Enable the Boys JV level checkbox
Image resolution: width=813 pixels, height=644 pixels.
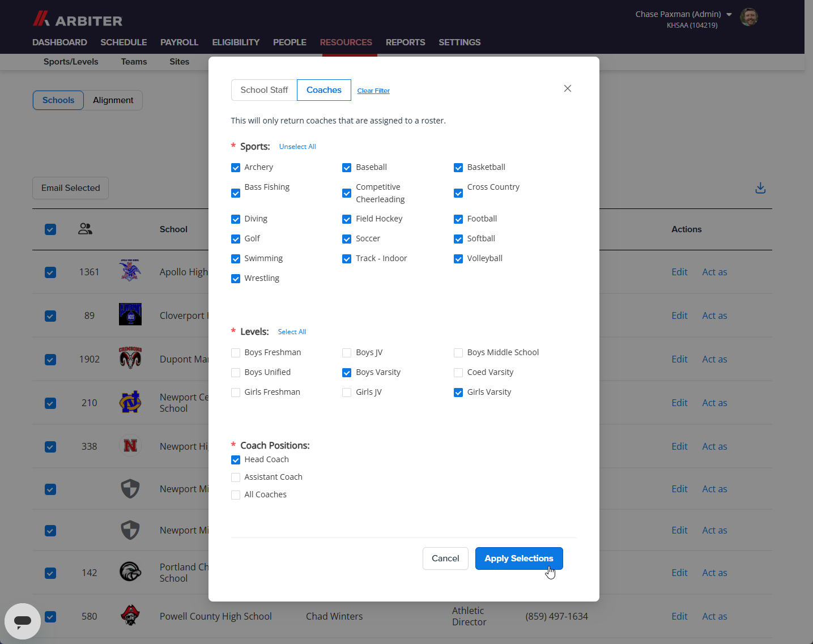coord(347,353)
